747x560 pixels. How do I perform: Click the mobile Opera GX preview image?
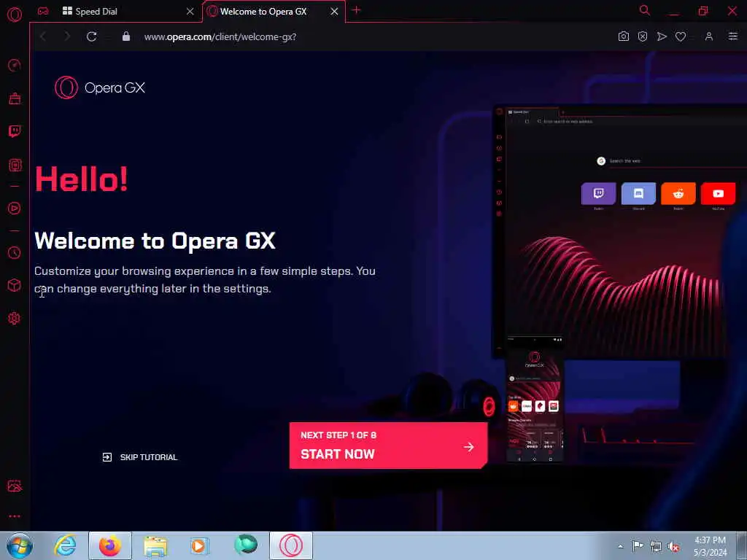[x=535, y=400]
